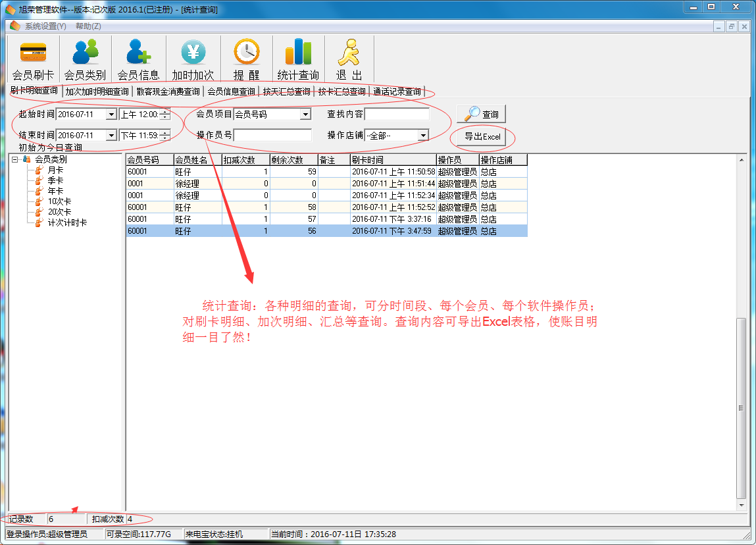The width and height of the screenshot is (756, 545).
Task: Click the scrollbar up arrow
Action: tap(741, 160)
